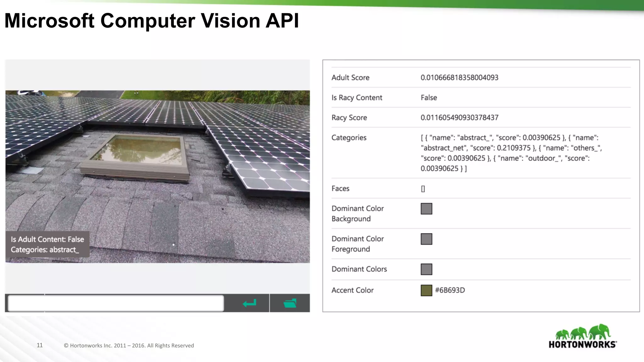This screenshot has height=362, width=644.
Task: Click the Dominant Colors label
Action: point(359,269)
